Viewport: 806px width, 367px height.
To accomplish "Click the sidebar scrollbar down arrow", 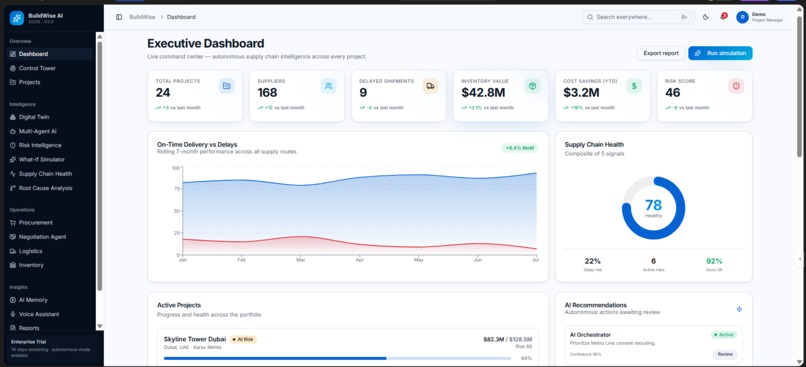I will click(x=100, y=326).
